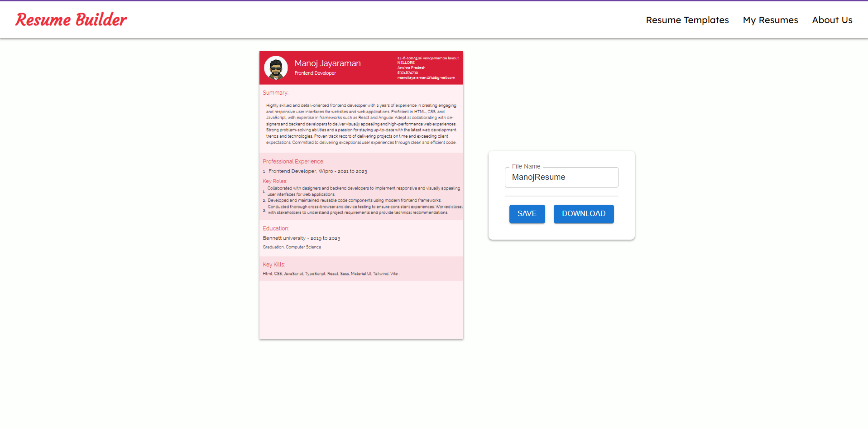This screenshot has width=868, height=429.
Task: Click the profile avatar photo on the resume
Action: (x=276, y=67)
